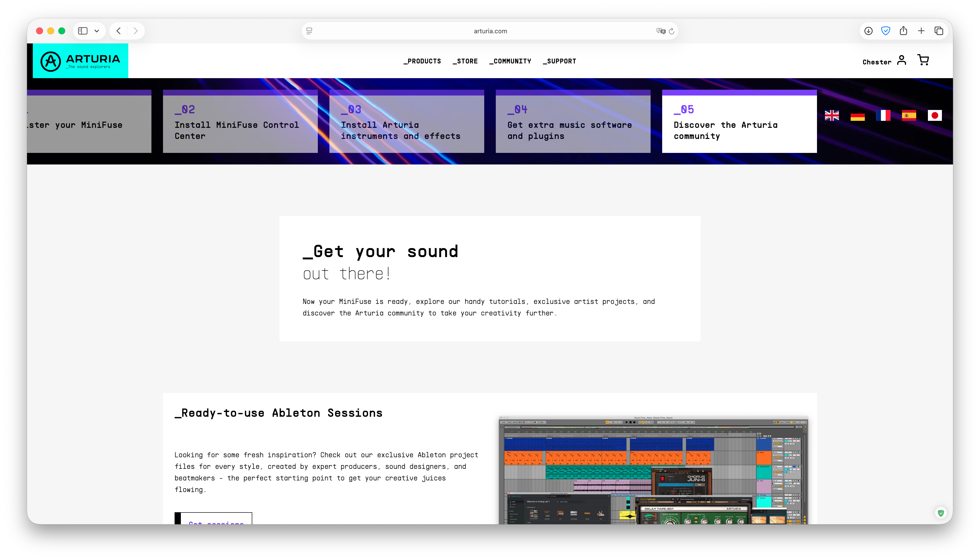Expand the sidebar tab group dropdown

tap(97, 31)
